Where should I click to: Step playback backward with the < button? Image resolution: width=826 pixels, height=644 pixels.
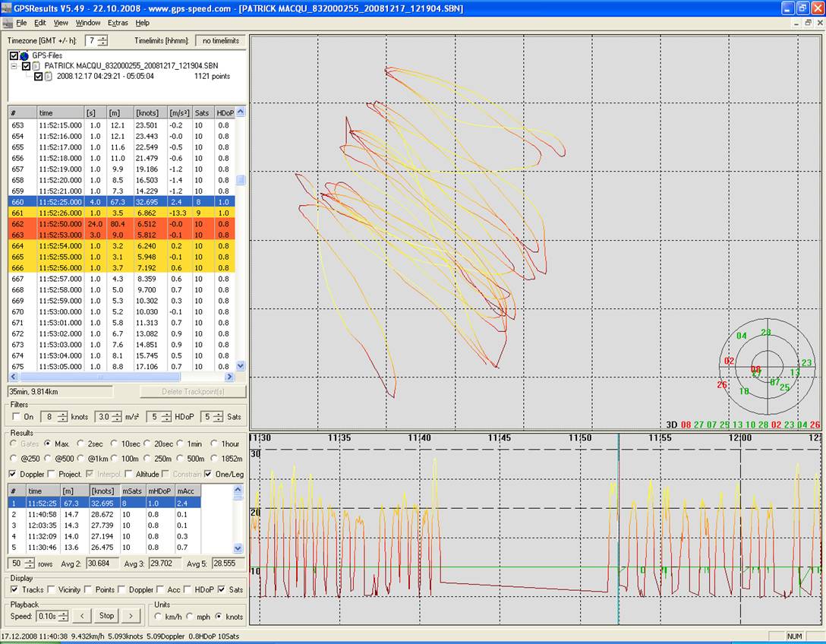(x=82, y=616)
